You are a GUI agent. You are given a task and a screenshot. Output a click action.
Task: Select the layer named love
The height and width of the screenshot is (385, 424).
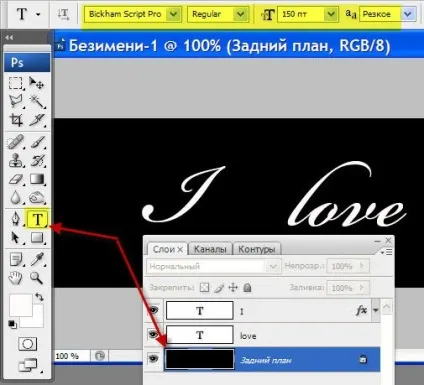[263, 335]
